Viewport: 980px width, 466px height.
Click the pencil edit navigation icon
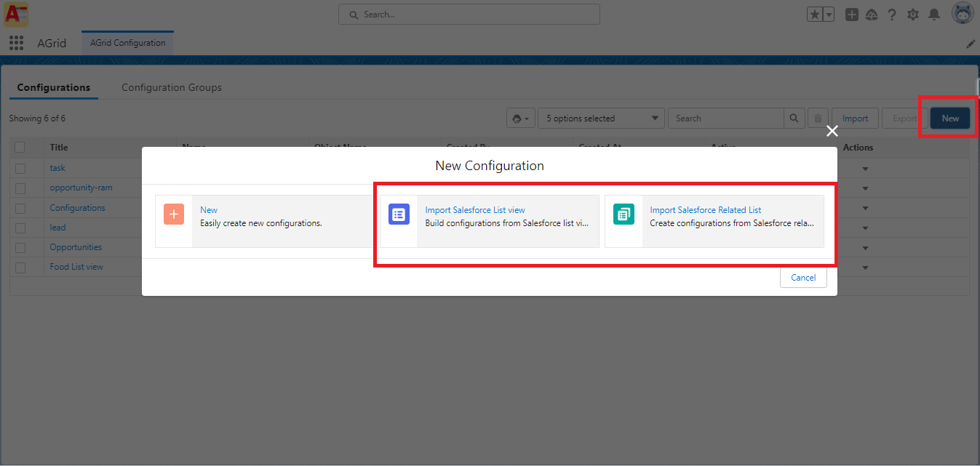click(971, 44)
